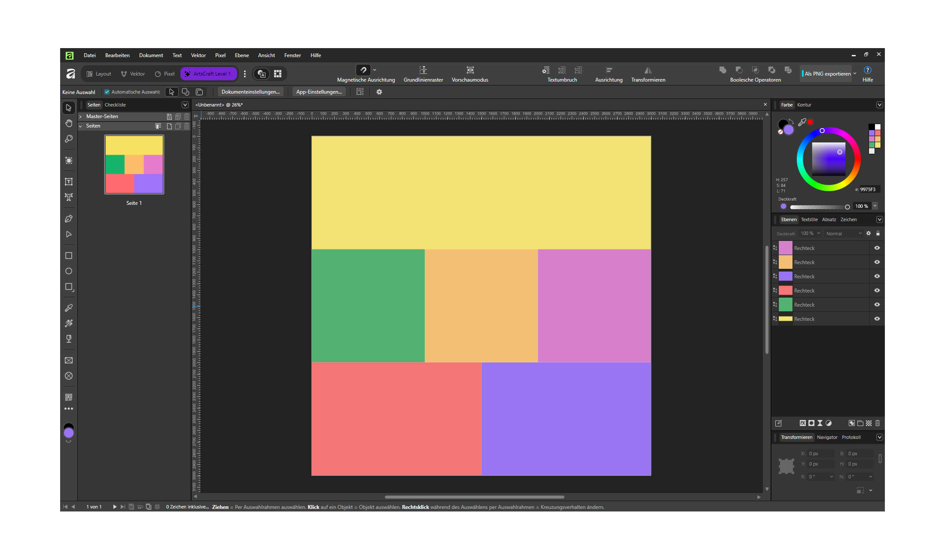The width and height of the screenshot is (945, 560).
Task: Select the Zoom magnifier tool
Action: tap(69, 139)
